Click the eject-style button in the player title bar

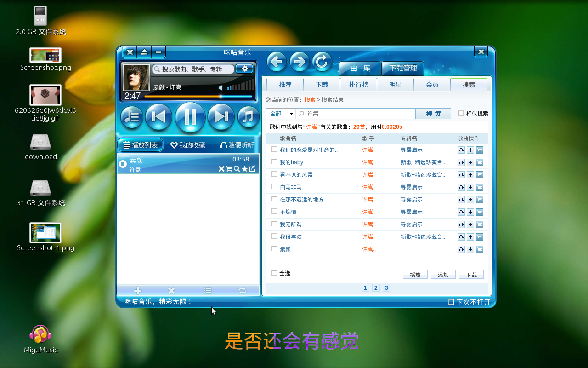click(x=144, y=52)
